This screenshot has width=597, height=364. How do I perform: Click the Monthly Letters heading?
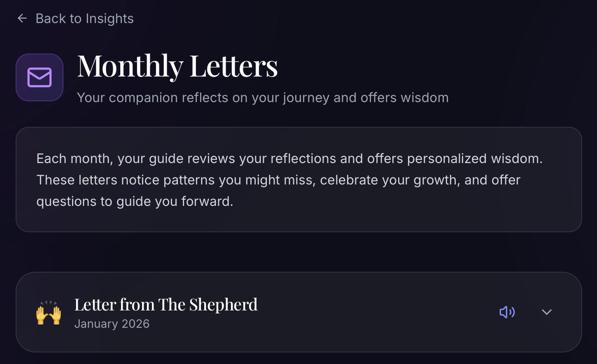coord(177,66)
